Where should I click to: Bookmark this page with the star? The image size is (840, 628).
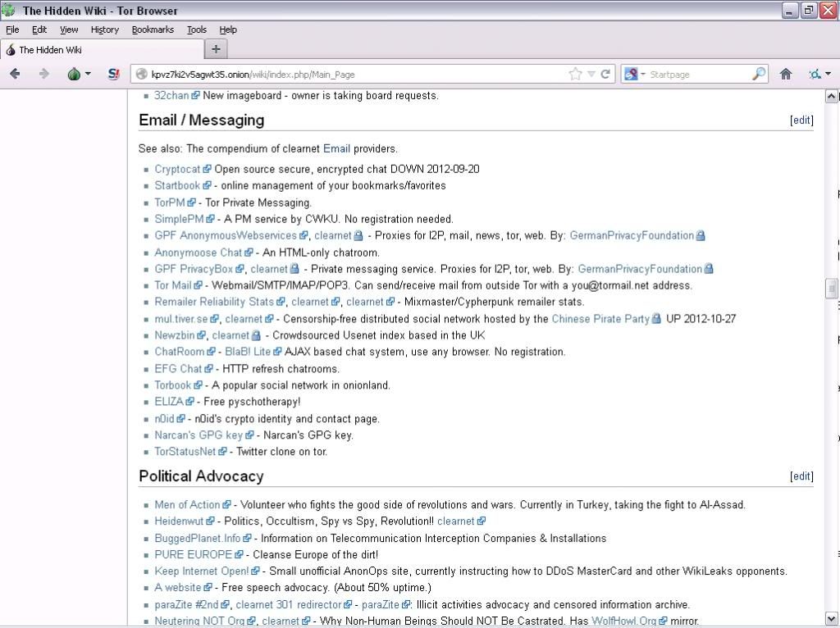point(575,74)
